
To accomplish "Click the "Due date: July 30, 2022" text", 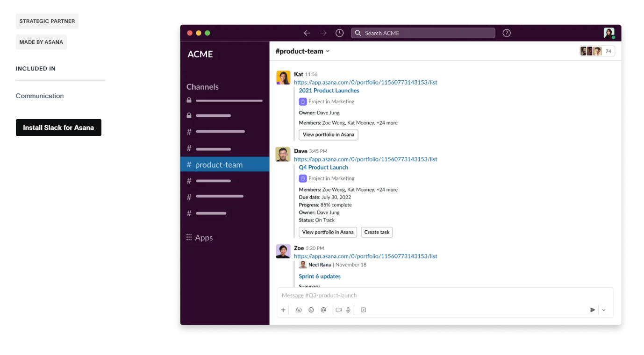I will tap(325, 197).
